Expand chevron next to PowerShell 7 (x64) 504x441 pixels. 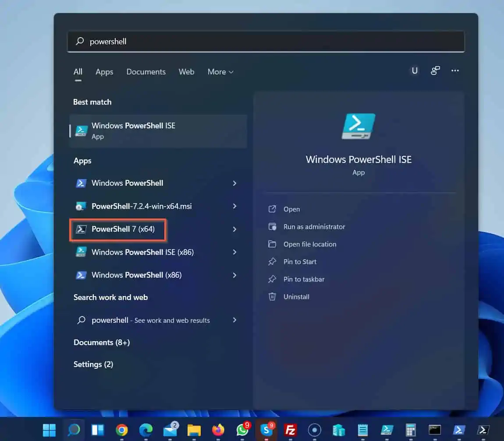pyautogui.click(x=234, y=229)
